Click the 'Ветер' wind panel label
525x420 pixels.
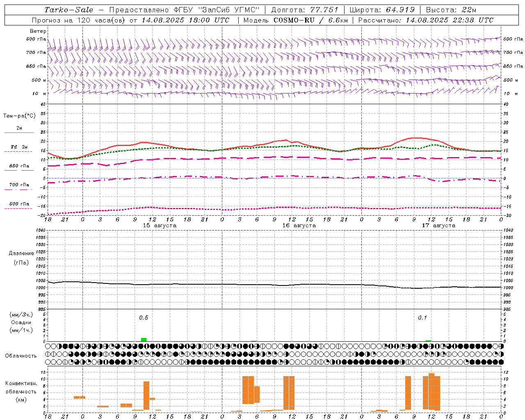pos(38,31)
